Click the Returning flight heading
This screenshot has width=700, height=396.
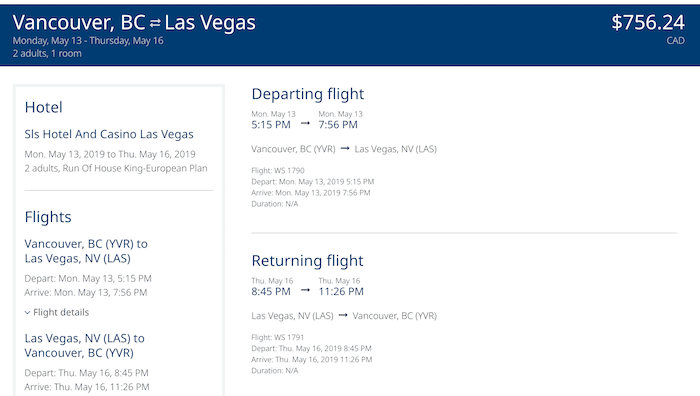tap(308, 261)
